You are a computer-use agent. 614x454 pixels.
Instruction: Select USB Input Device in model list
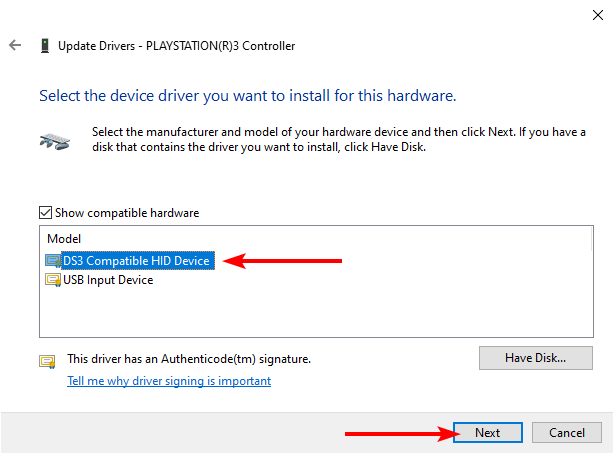108,280
